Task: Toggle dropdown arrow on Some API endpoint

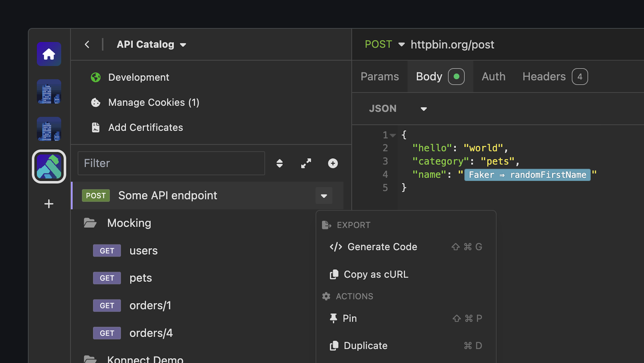Action: [x=324, y=196]
